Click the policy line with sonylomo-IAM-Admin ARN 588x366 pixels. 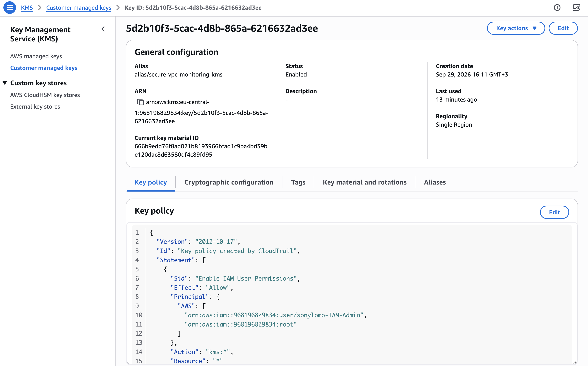[276, 315]
